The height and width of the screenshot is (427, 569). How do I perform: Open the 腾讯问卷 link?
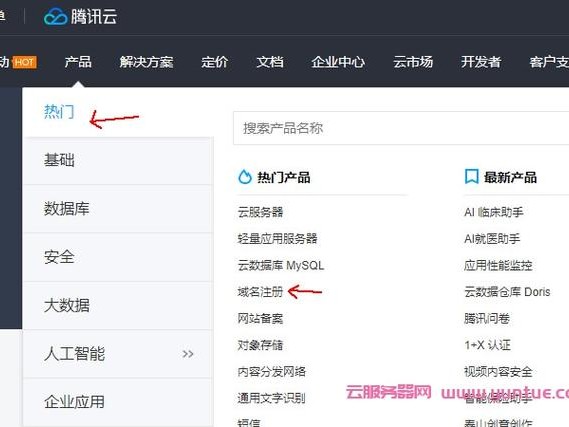click(487, 319)
